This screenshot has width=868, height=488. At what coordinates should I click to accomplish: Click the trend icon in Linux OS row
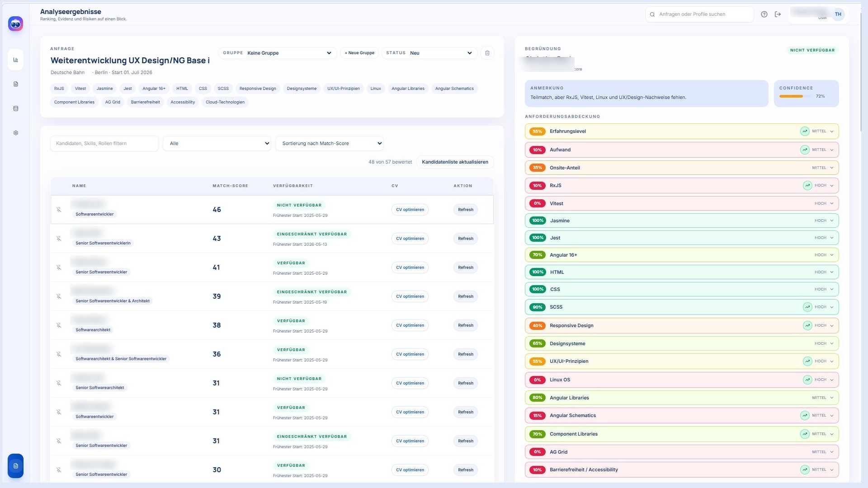pos(807,380)
